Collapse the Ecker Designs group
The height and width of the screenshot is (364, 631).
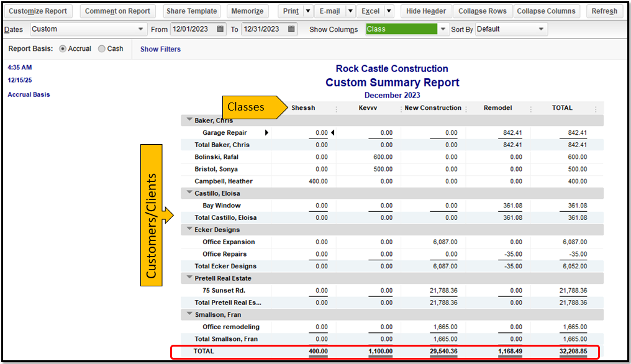click(x=188, y=230)
